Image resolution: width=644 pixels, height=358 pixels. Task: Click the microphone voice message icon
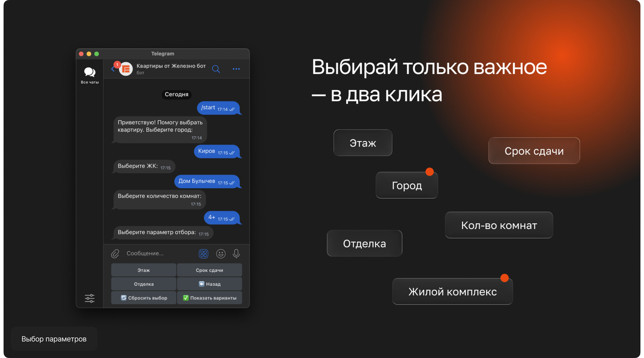click(236, 253)
